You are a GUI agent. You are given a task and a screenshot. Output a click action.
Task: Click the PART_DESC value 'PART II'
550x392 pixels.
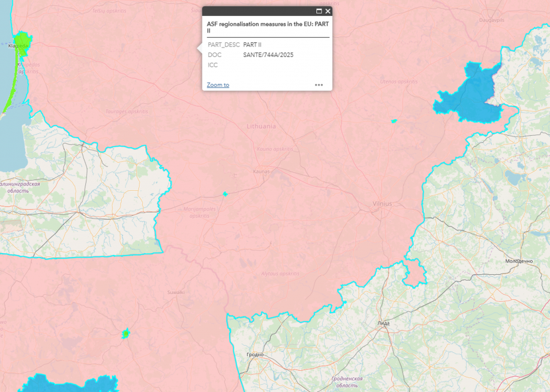pyautogui.click(x=252, y=44)
